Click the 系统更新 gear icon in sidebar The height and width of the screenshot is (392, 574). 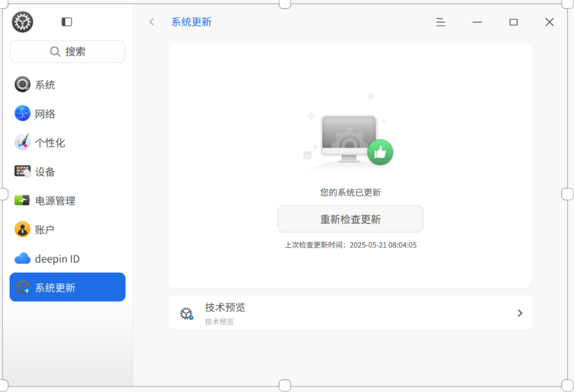pyautogui.click(x=23, y=288)
